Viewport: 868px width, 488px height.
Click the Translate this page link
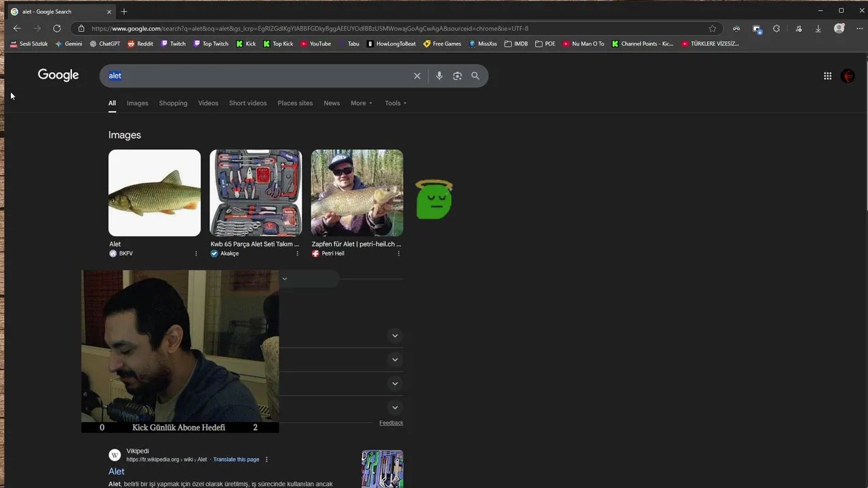tap(236, 460)
